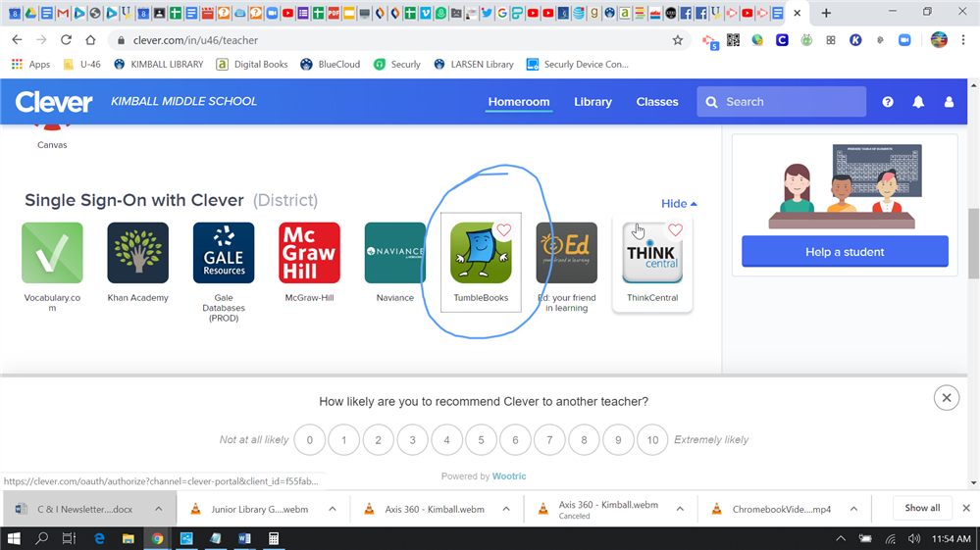Open the U-46 bookmark folder
This screenshot has width=980, height=550.
(x=81, y=64)
